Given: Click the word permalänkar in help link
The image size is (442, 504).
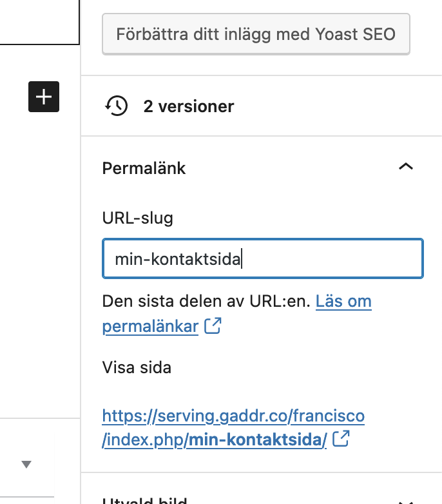Looking at the screenshot, I should point(150,326).
